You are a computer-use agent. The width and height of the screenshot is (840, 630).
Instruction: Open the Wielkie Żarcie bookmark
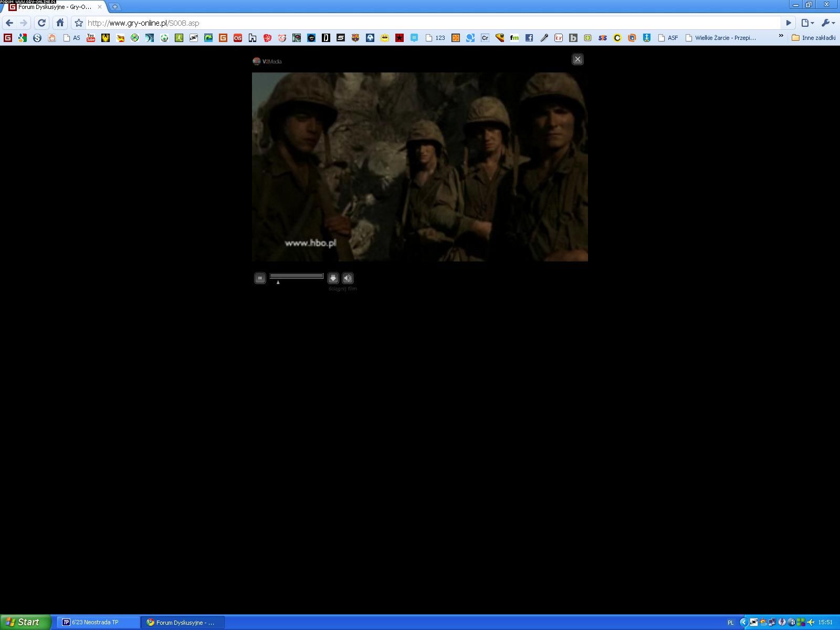coord(721,38)
